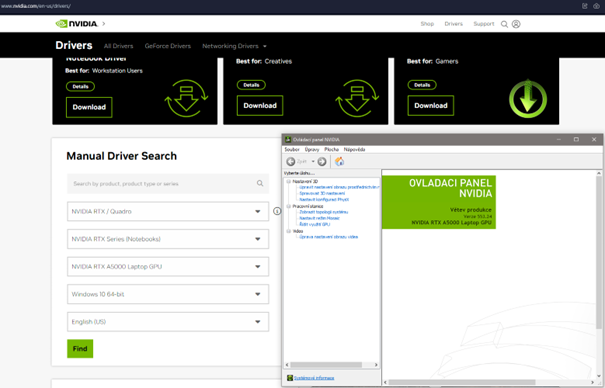
Task: Click the forward arrow in Ovládací panel toolbar
Action: tap(322, 161)
